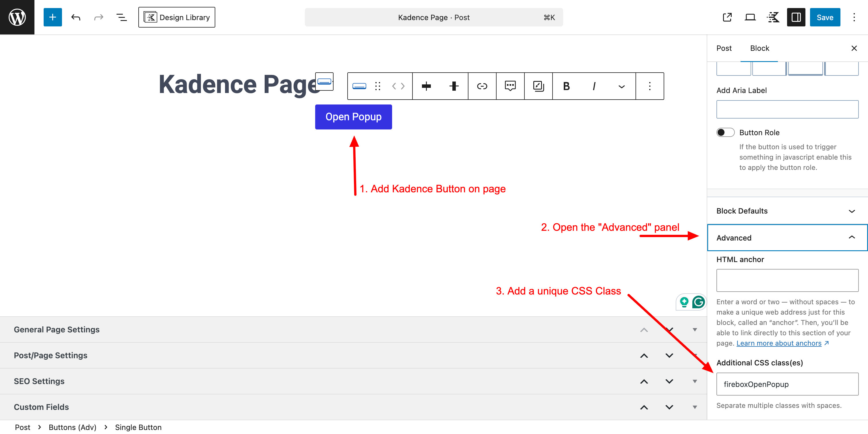Move Custom Fields panel down
This screenshot has width=868, height=434.
point(669,407)
